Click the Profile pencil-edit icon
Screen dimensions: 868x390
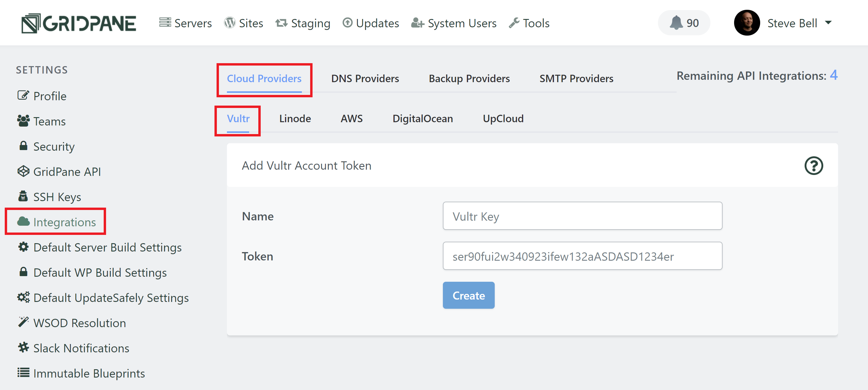click(23, 95)
